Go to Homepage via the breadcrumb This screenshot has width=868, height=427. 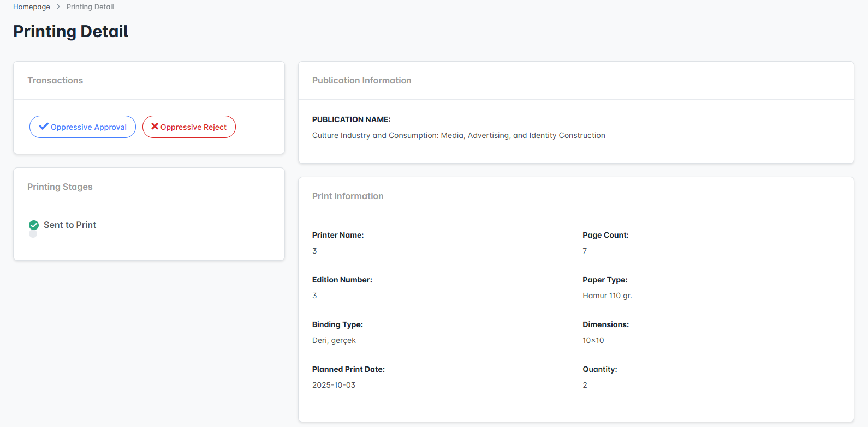click(x=32, y=7)
